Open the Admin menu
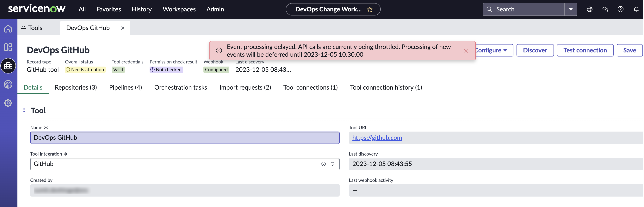The height and width of the screenshot is (207, 644). click(x=215, y=9)
